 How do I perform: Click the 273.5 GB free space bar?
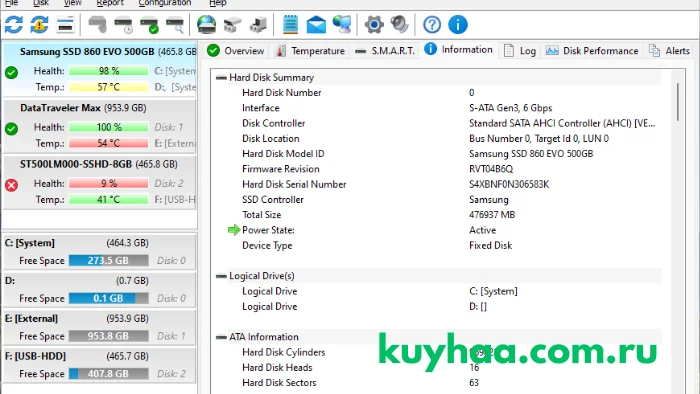(x=108, y=261)
